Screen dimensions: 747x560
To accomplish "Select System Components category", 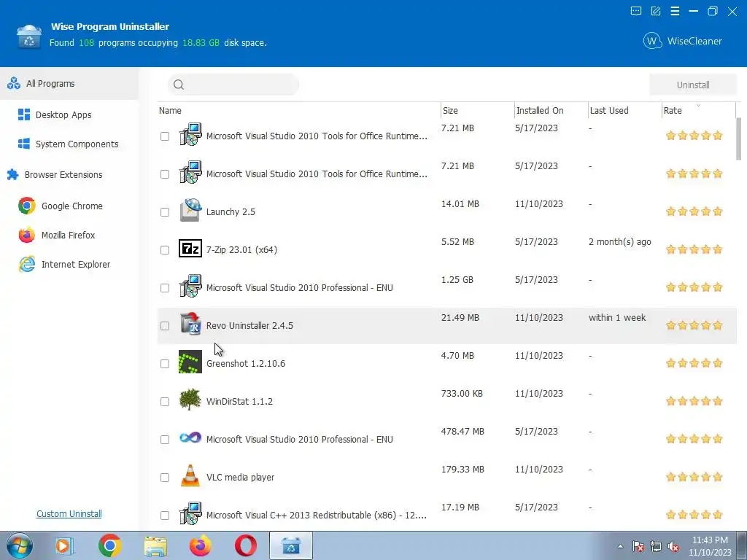I will (69, 144).
